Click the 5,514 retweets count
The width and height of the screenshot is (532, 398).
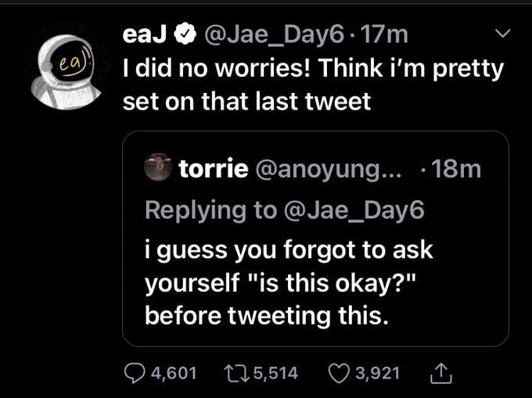point(277,373)
